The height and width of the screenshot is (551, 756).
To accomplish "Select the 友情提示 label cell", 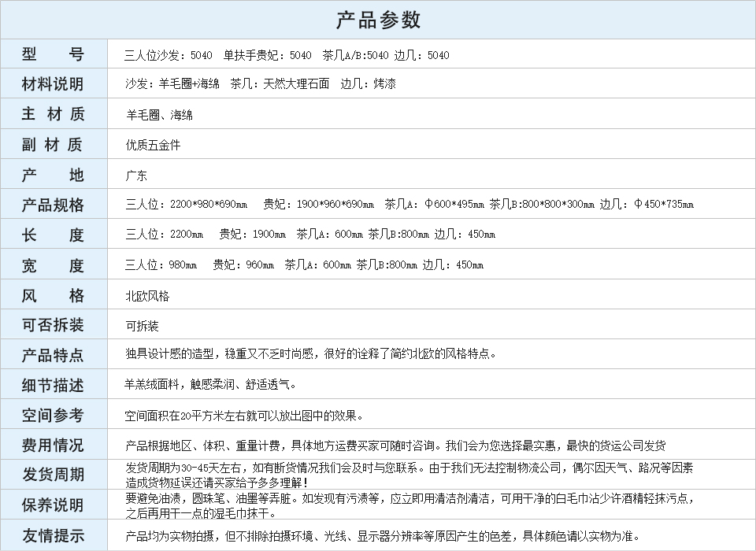I will 53,535.
